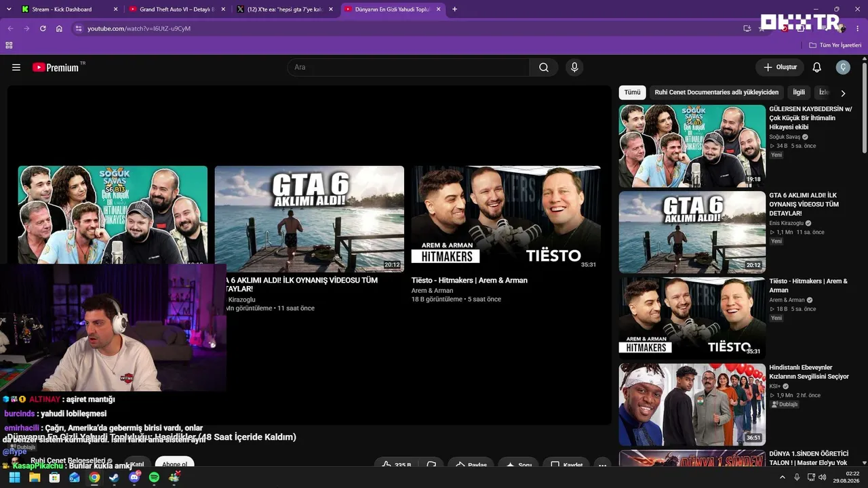This screenshot has height=488, width=868.
Task: Open a new browser tab
Action: (454, 9)
